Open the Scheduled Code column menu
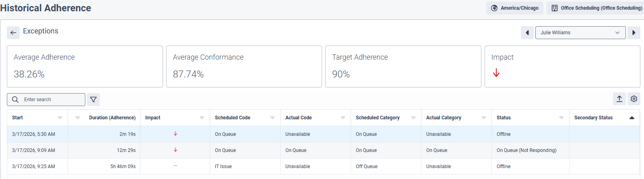 [x=272, y=118]
